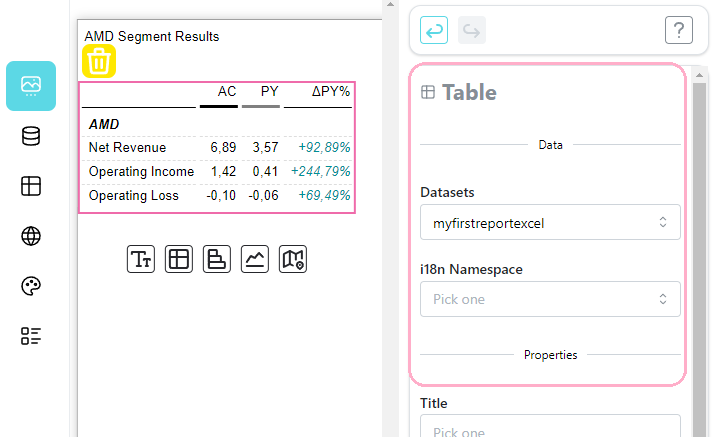The width and height of the screenshot is (713, 437).
Task: Open the color palette theme icon
Action: pos(31,286)
